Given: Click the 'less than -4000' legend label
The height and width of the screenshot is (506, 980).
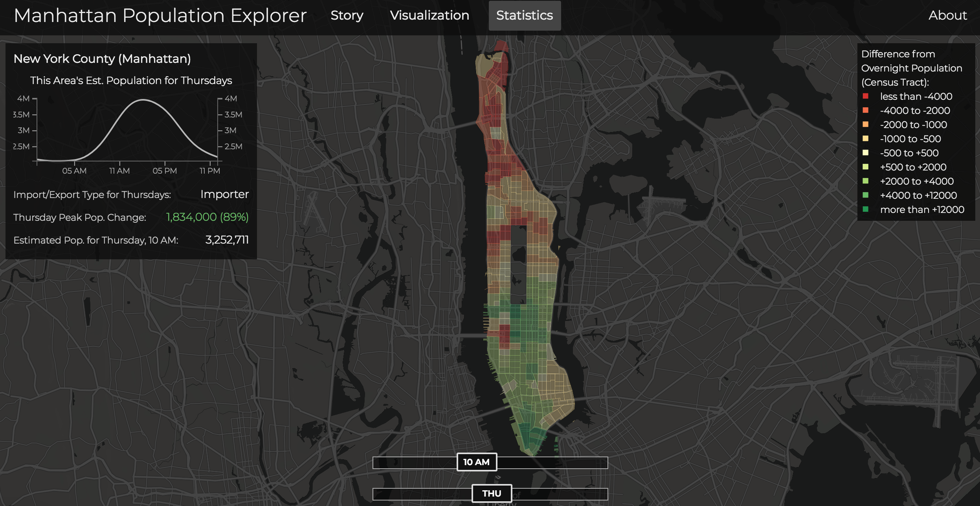Looking at the screenshot, I should (x=916, y=96).
